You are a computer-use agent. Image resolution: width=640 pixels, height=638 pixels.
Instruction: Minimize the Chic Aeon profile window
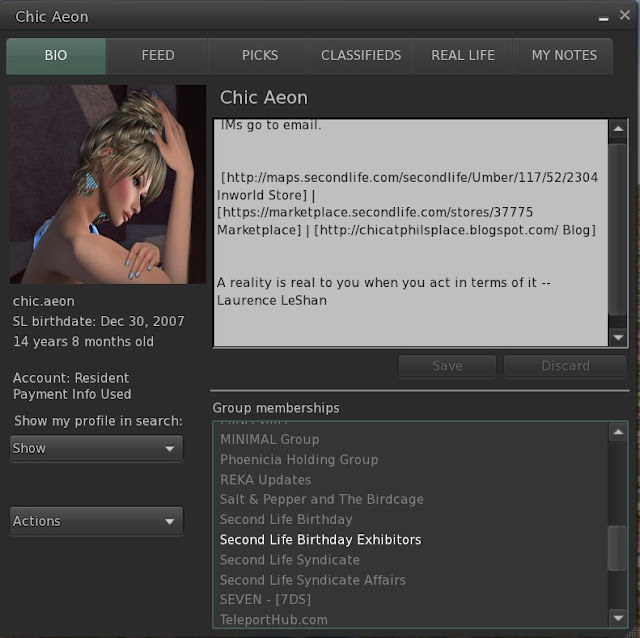(x=604, y=18)
